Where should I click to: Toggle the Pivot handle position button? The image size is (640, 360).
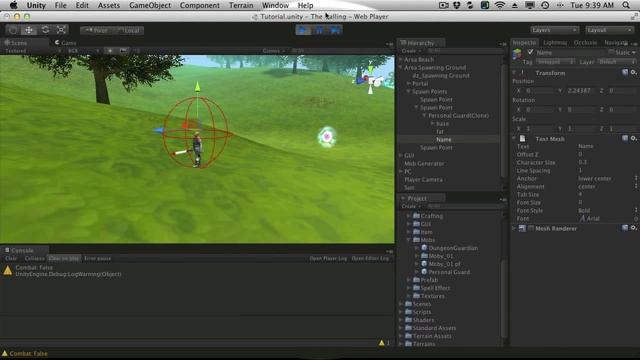click(x=97, y=30)
